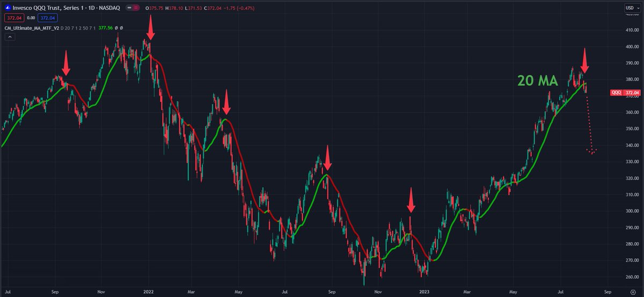Click the Invesco QQQ Trust symbol logo
Viewport: 644px width, 297px height.
coord(8,8)
